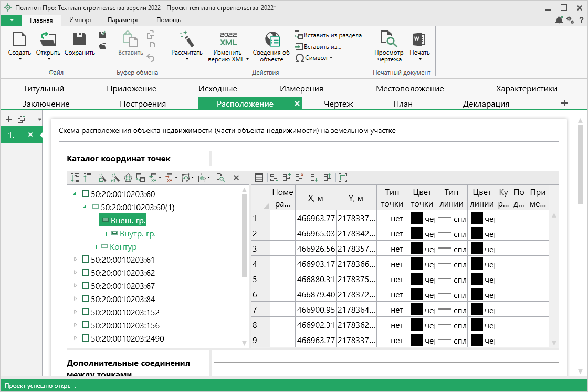The width and height of the screenshot is (588, 392).
Task: Click the delete X icon in catalog toolbar
Action: point(236,178)
